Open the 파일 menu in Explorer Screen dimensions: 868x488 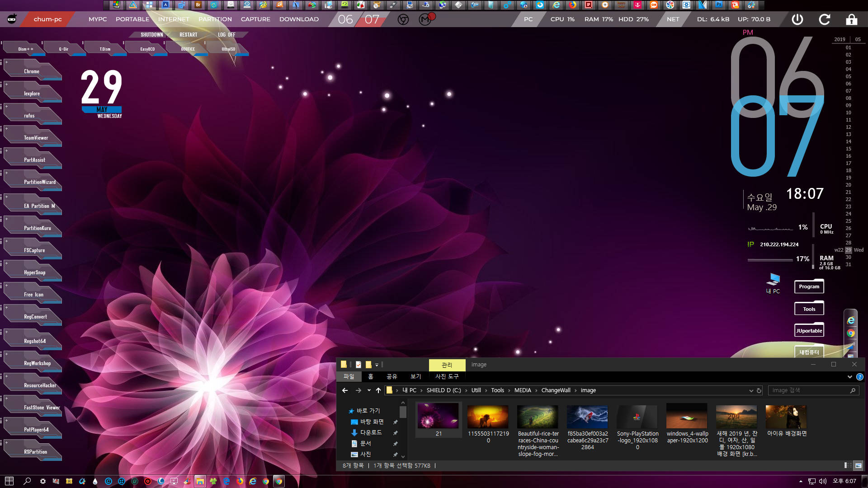[x=349, y=376]
